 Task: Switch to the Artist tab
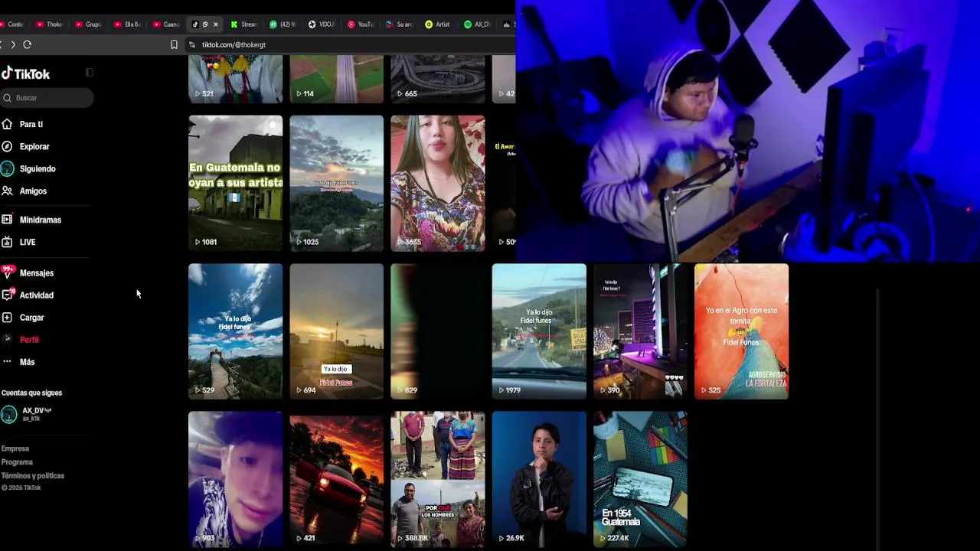coord(438,24)
